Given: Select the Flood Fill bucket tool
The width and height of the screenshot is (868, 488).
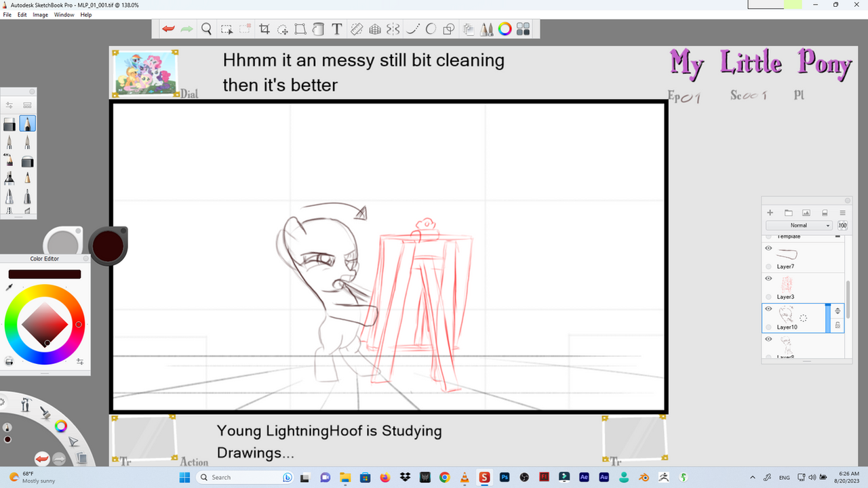Looking at the screenshot, I should (318, 29).
